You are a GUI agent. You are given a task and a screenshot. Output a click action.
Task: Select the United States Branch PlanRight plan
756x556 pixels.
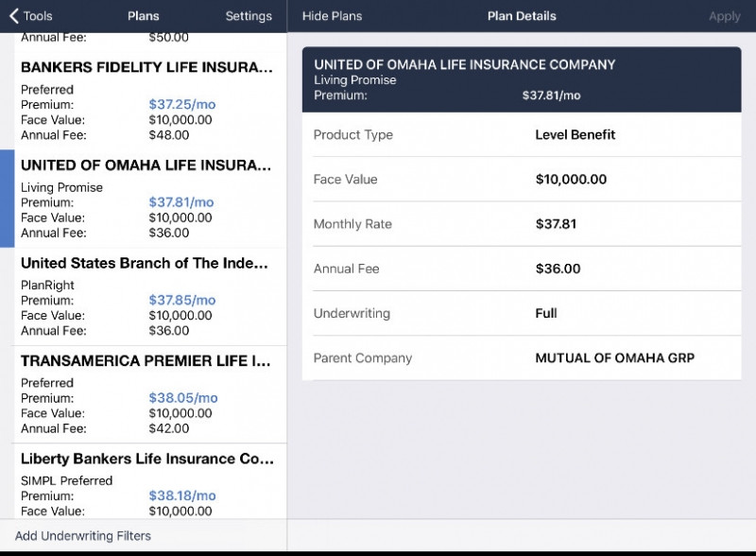point(150,297)
